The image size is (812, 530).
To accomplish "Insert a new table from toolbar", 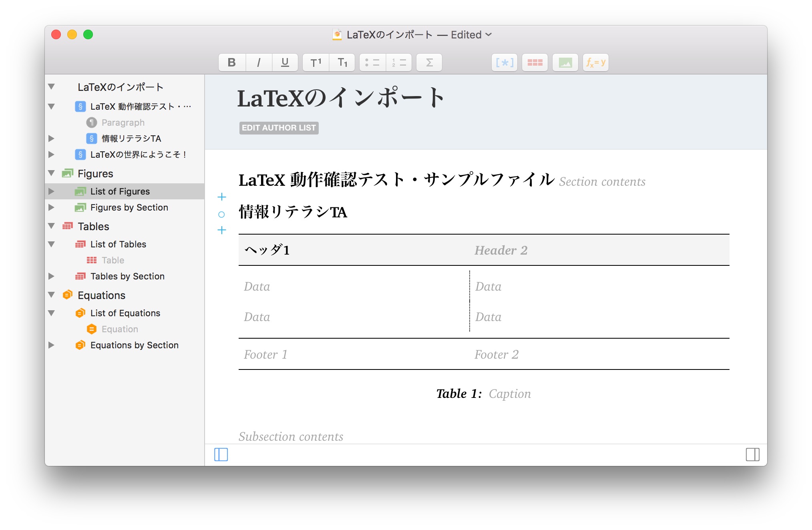I will tap(535, 62).
